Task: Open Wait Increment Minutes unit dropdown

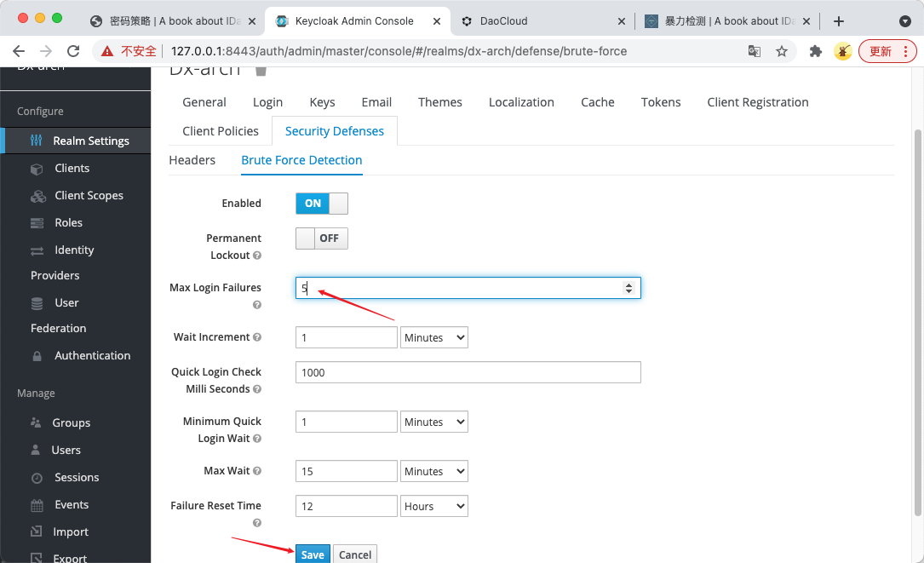Action: (434, 338)
